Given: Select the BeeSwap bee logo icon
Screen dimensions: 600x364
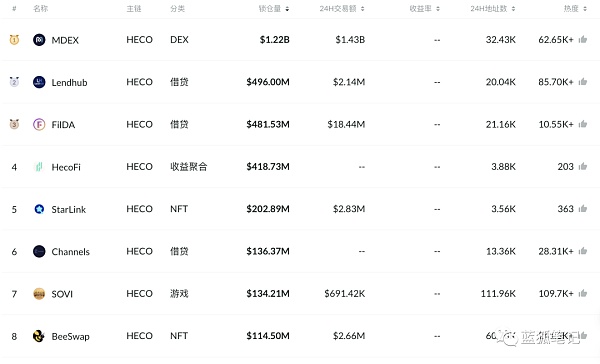Looking at the screenshot, I should point(39,336).
